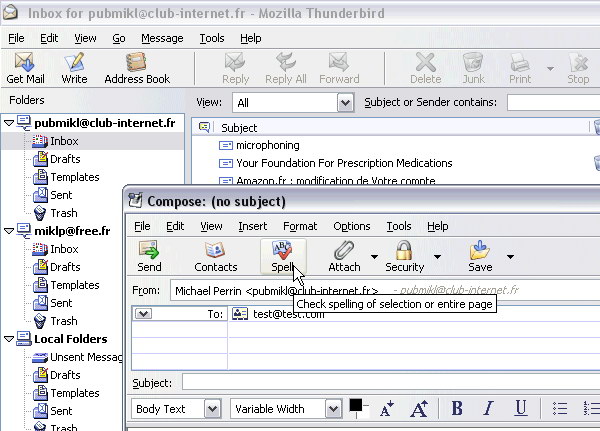This screenshot has width=600, height=431.
Task: Open Tools menu in Compose window
Action: (399, 226)
